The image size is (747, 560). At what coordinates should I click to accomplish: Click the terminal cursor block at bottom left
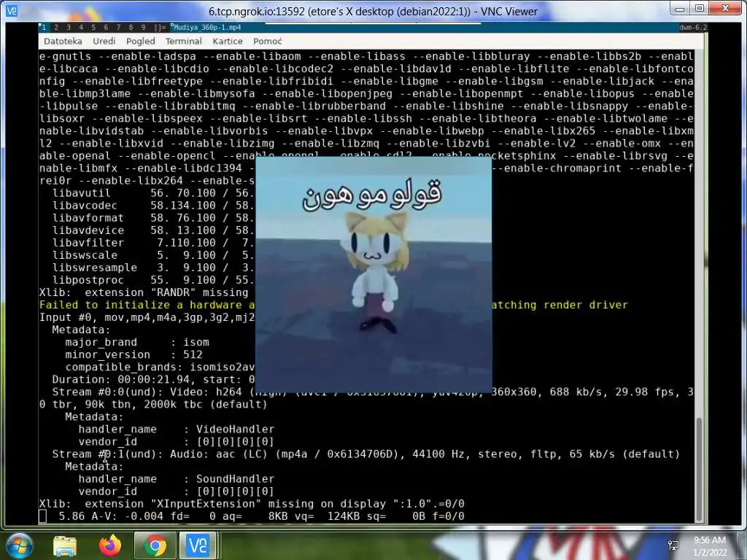(42, 516)
